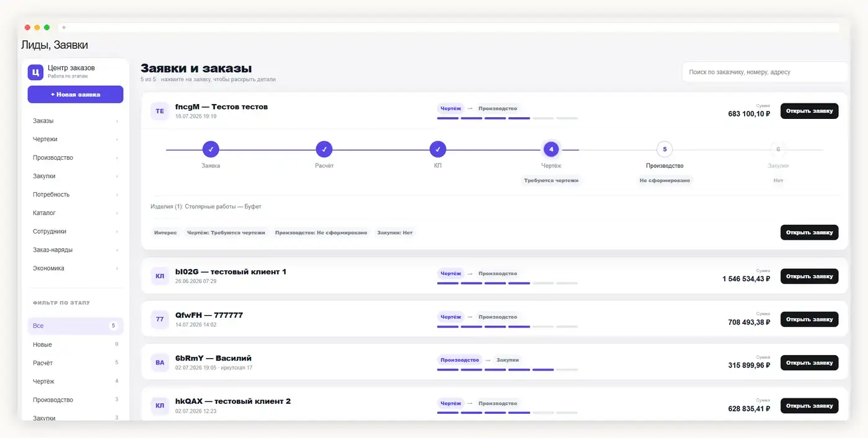Create a new request with Новая заявка
Image resolution: width=868 pixels, height=438 pixels.
tap(76, 95)
